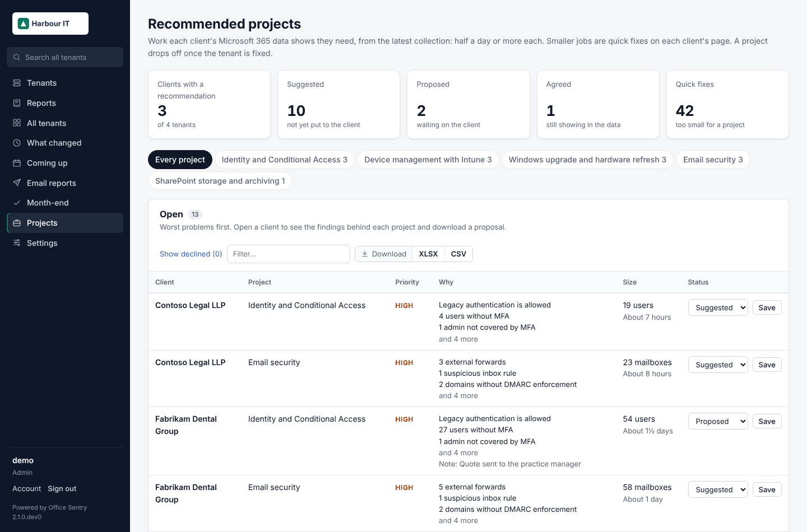Select the Every project filter tab
Image resolution: width=807 pixels, height=532 pixels.
coord(180,160)
